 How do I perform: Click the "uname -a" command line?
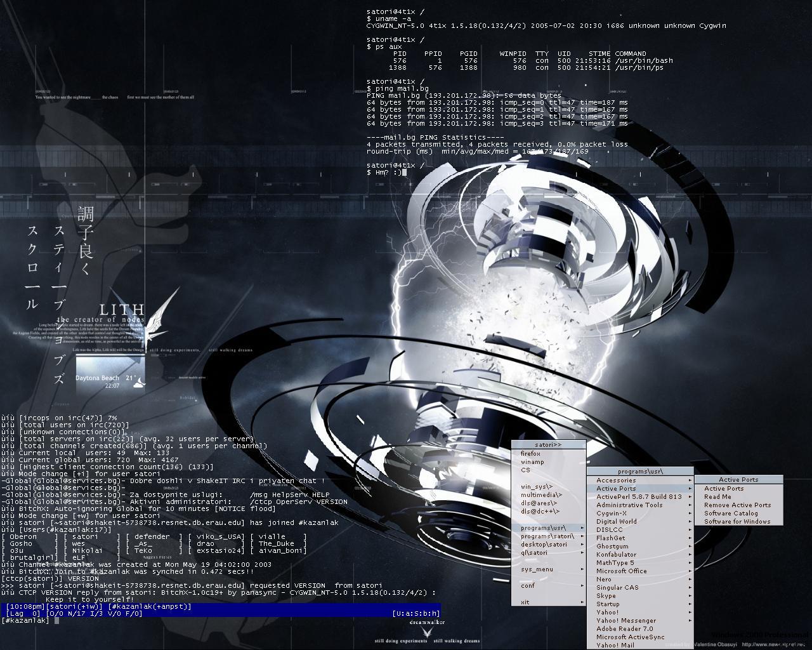point(389,18)
